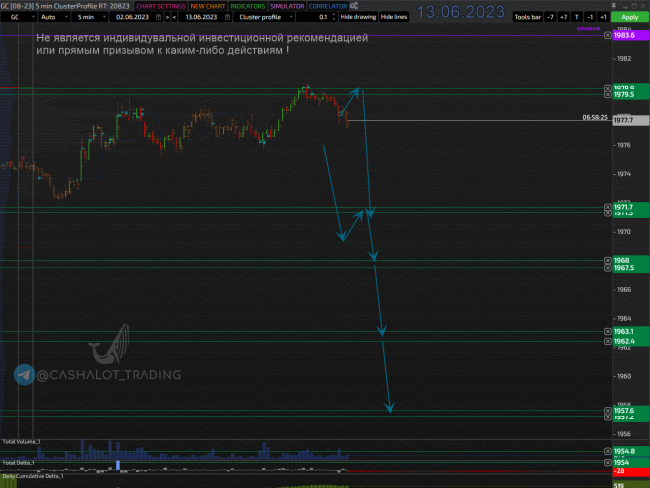
Task: Expand the Cluster profile chart type dropdown
Action: point(264,17)
